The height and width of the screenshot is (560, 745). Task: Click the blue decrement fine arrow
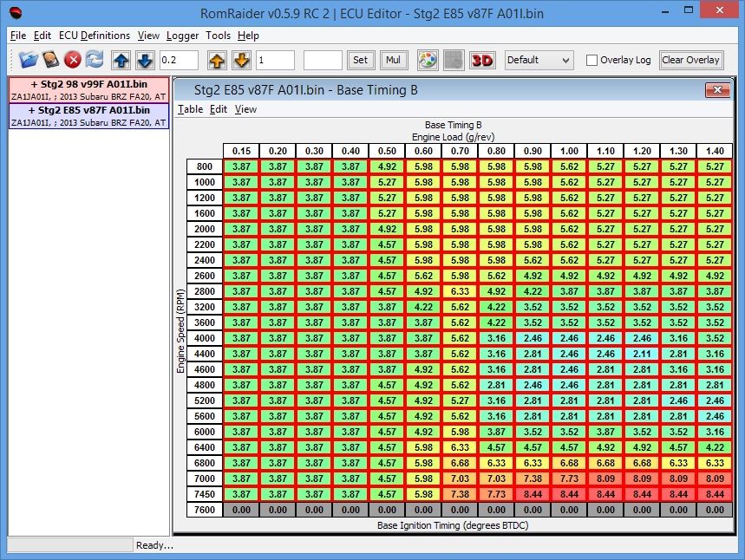click(145, 61)
